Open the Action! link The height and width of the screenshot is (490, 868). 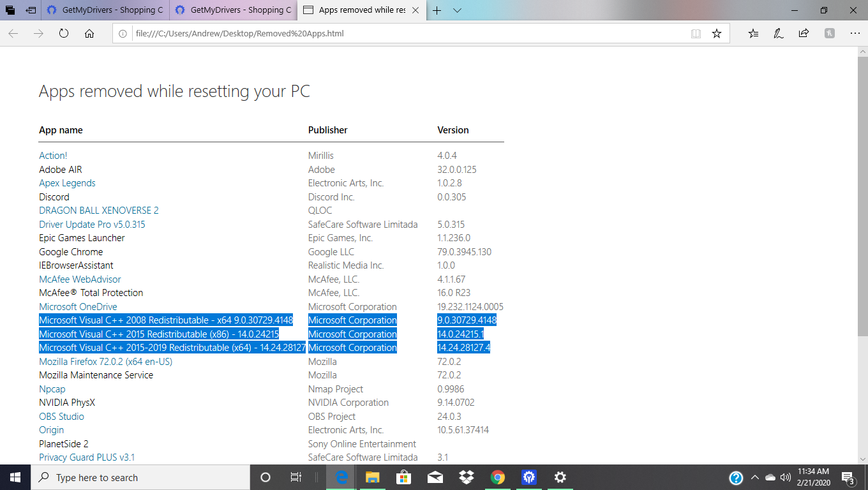click(x=53, y=156)
